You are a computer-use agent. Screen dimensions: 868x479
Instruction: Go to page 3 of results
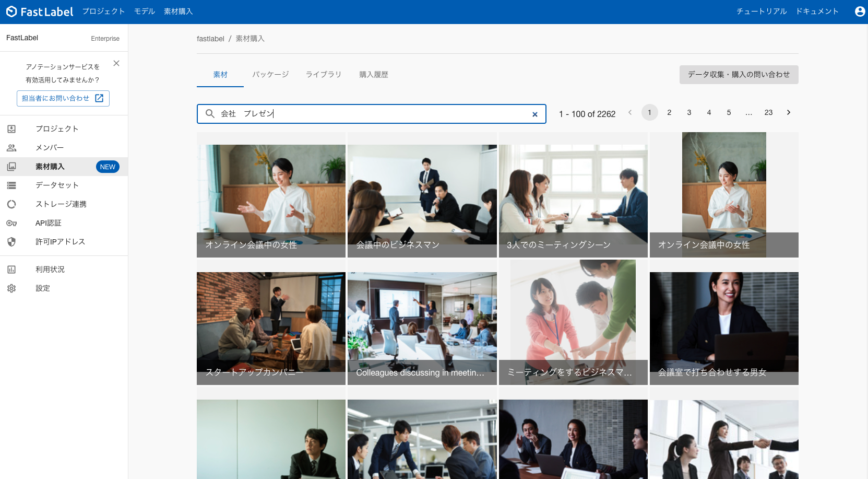[689, 112]
